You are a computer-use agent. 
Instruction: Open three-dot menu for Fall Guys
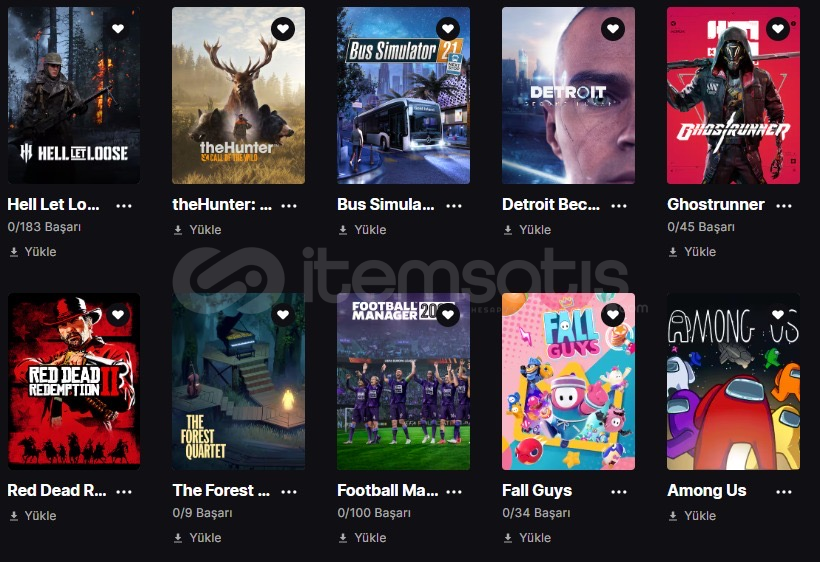pos(619,491)
